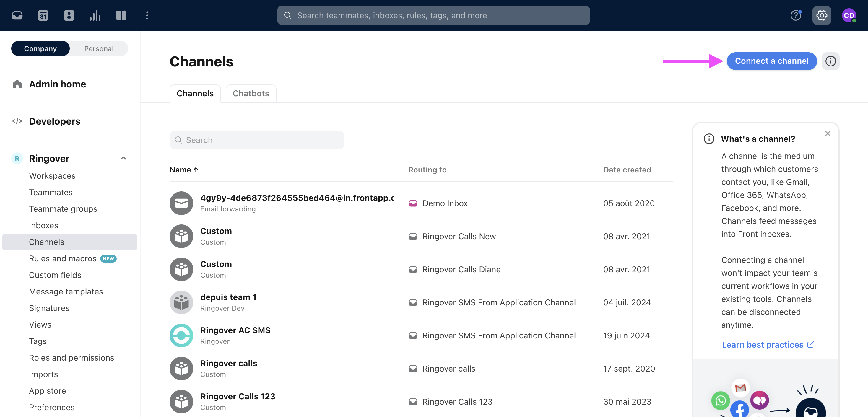Click the Ringover Calls 123 channel cube icon
Screen dimensions: 868x417
181,402
